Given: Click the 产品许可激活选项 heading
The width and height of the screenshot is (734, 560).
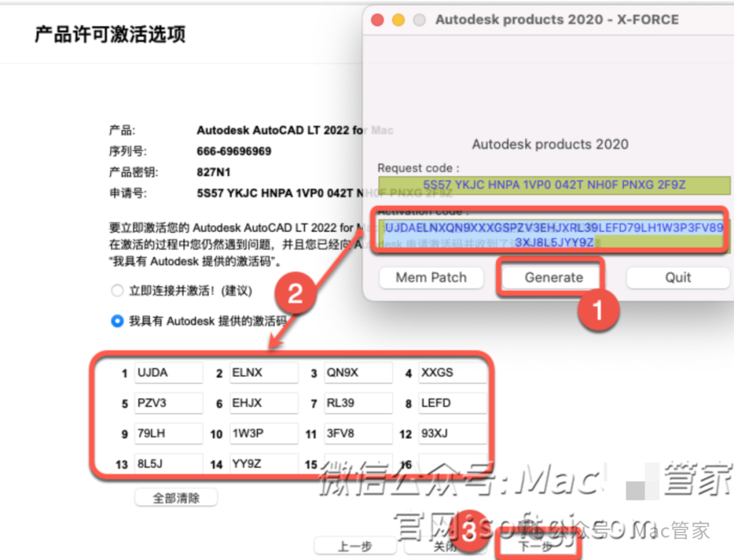Looking at the screenshot, I should 110,34.
